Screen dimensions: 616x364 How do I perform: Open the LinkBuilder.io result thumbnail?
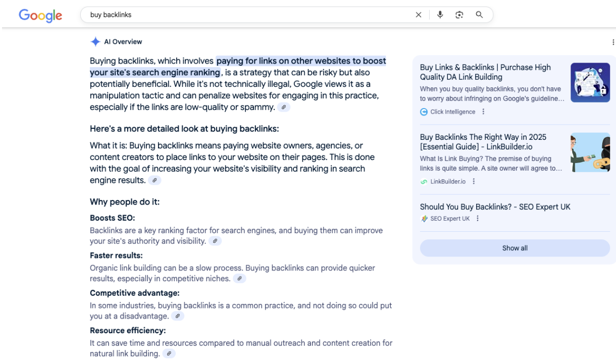click(x=590, y=152)
